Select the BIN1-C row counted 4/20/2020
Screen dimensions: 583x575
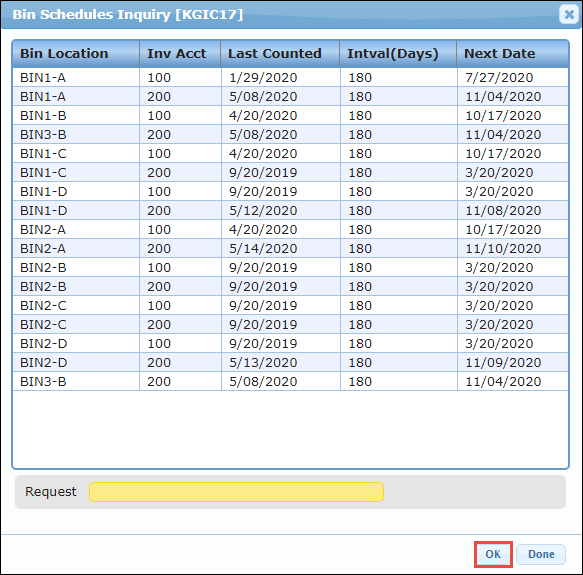pyautogui.click(x=290, y=153)
